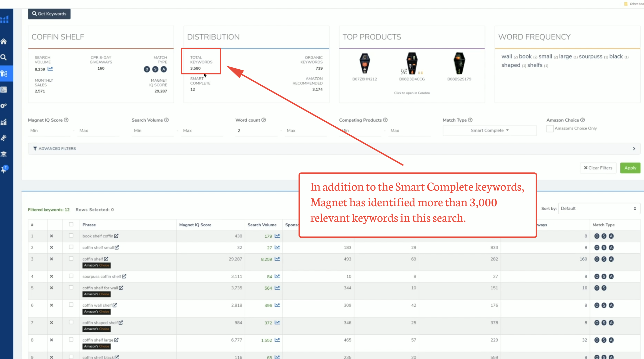Screen dimensions: 644x359
Task: Open search volume trend chart icon
Action: 50,69
